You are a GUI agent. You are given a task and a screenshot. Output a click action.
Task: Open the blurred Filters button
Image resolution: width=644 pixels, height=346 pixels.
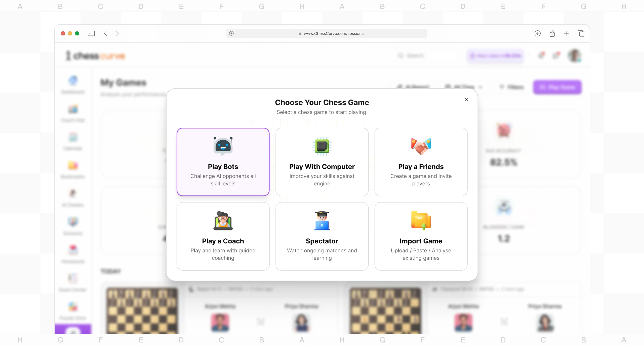(512, 87)
